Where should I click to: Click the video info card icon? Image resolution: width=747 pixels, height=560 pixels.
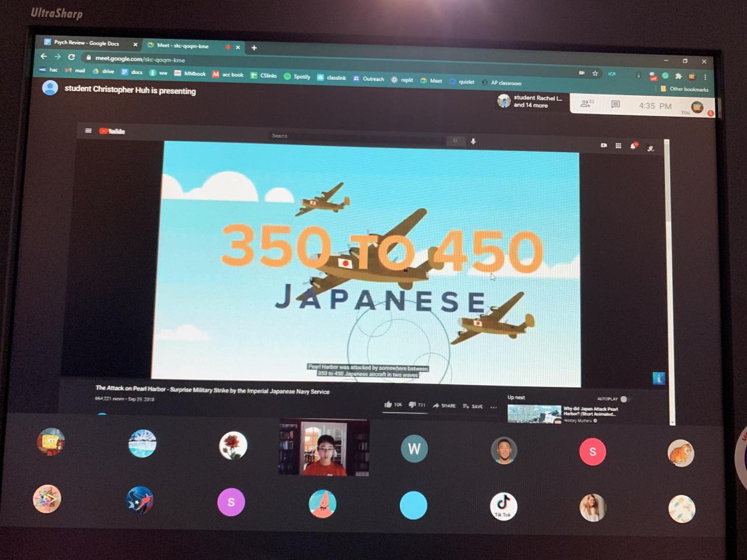click(658, 379)
